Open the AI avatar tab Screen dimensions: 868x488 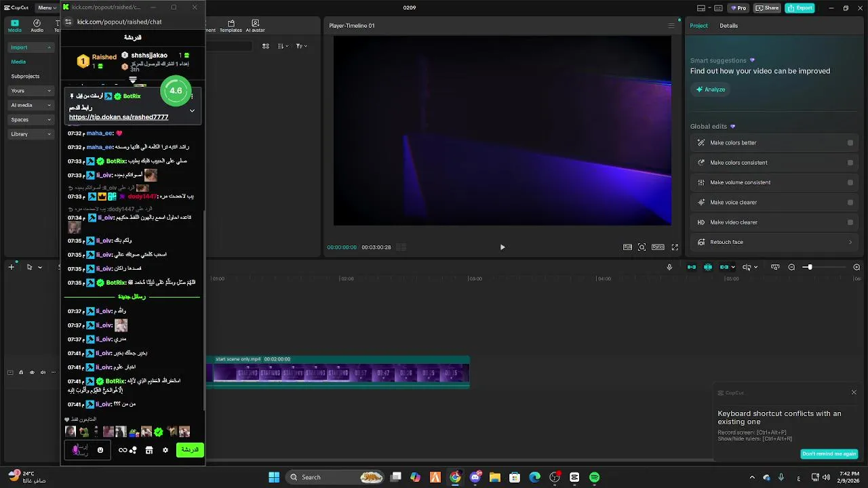click(255, 26)
